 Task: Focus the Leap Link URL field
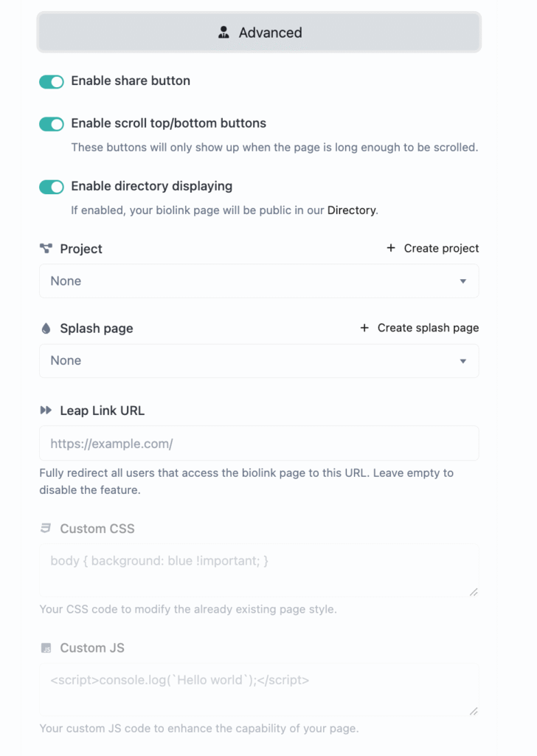pos(259,444)
